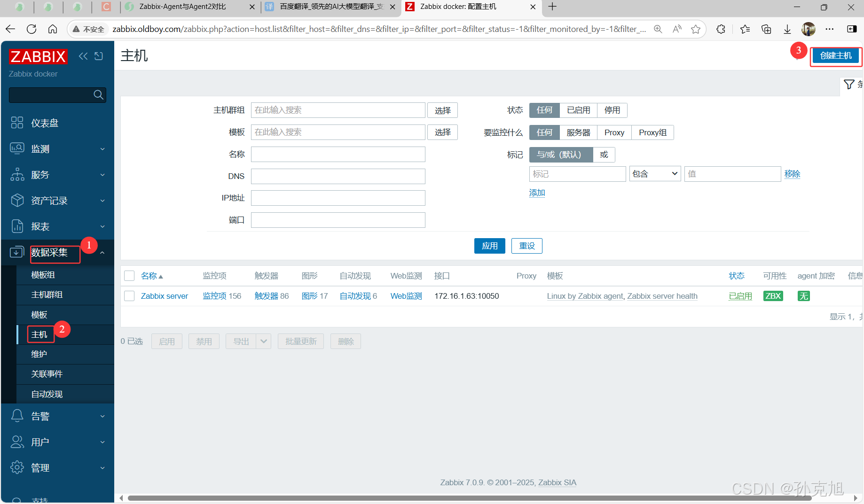Click the 主机群组 search input field
Viewport: 864px width, 504px height.
point(338,110)
